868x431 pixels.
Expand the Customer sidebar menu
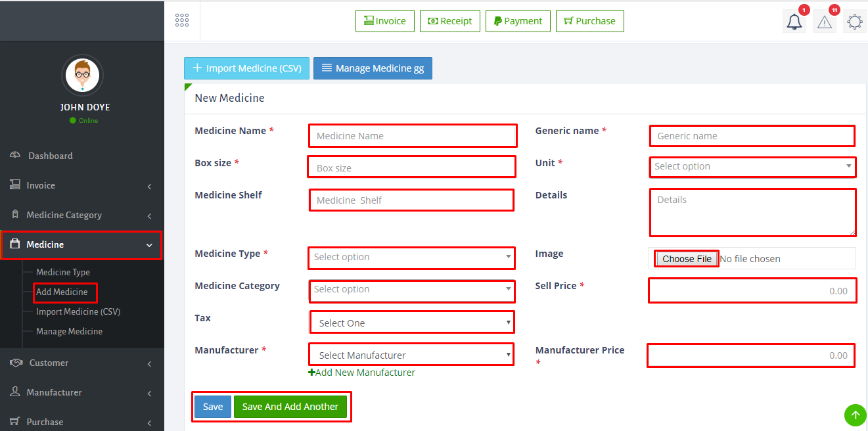(x=49, y=363)
